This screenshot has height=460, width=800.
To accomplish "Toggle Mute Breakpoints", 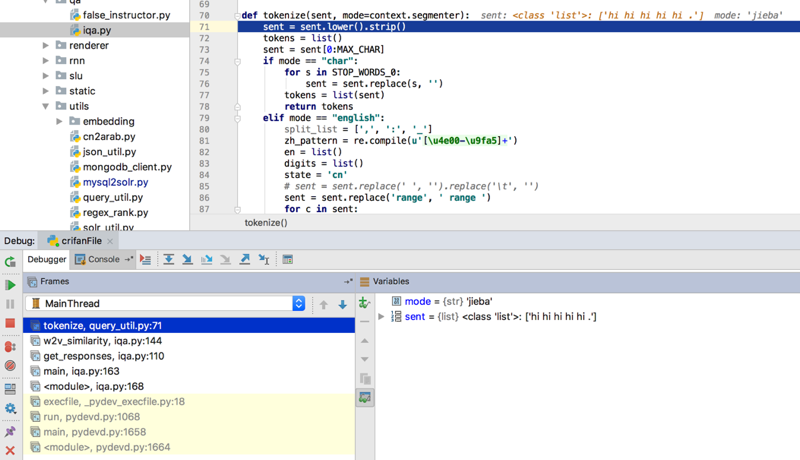I will pyautogui.click(x=10, y=366).
